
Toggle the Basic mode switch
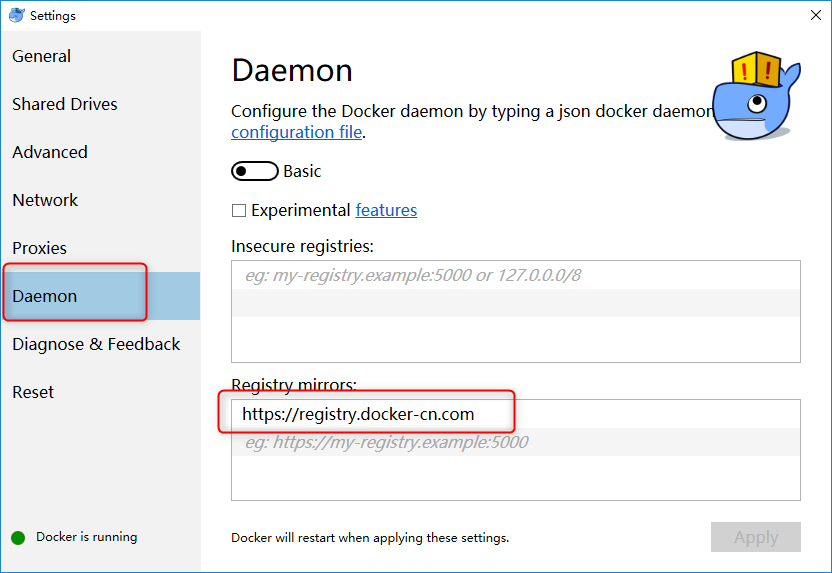pyautogui.click(x=255, y=171)
